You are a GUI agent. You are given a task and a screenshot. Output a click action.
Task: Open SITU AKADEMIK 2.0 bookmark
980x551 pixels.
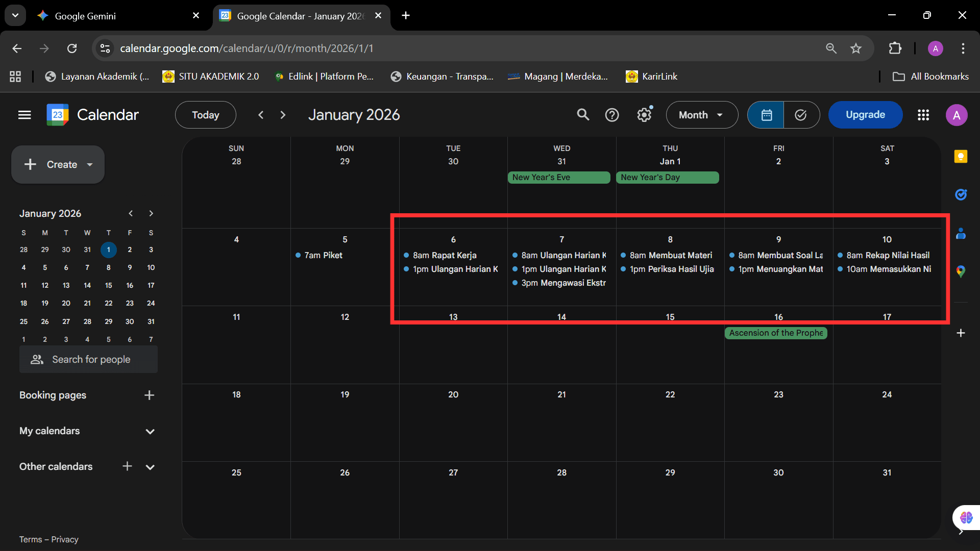[x=211, y=77]
